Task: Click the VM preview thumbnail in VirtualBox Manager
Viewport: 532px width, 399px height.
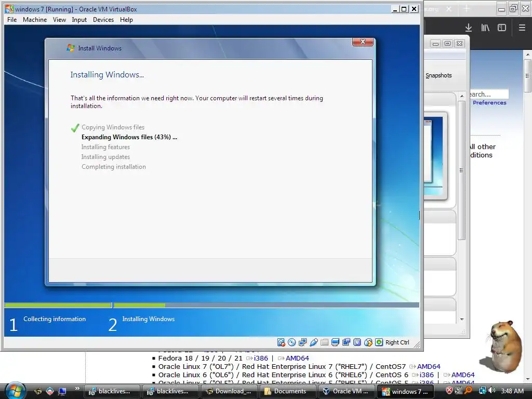Action: (434, 156)
